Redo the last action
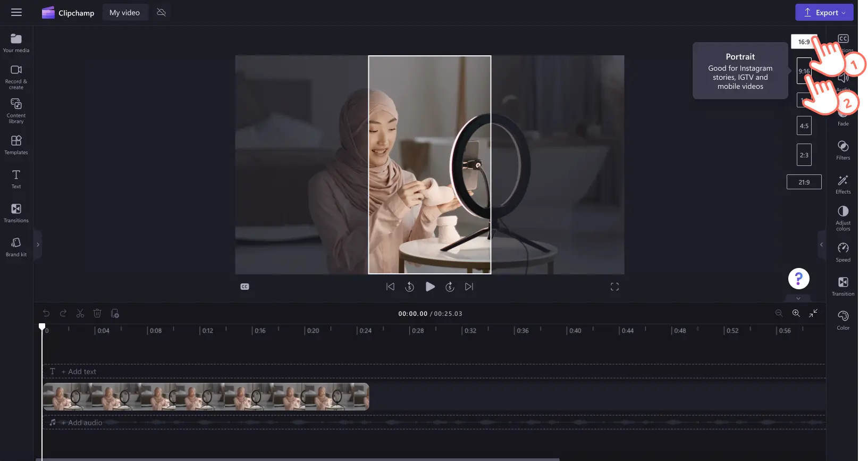868x461 pixels. coord(63,313)
